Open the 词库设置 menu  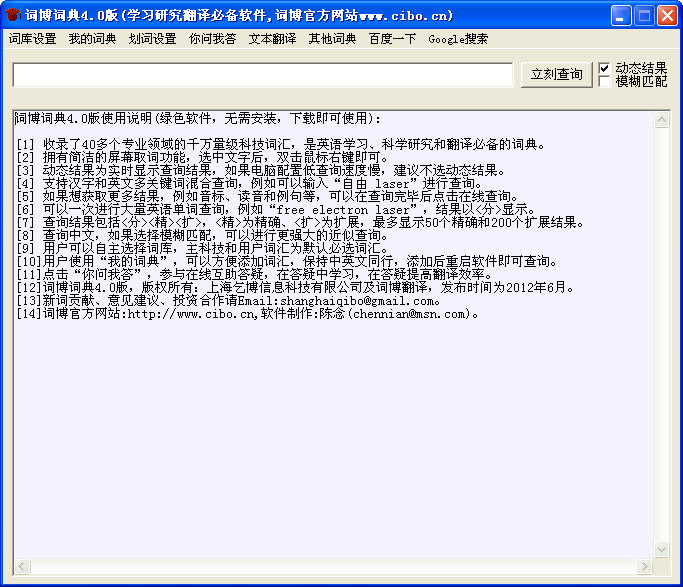[x=33, y=39]
